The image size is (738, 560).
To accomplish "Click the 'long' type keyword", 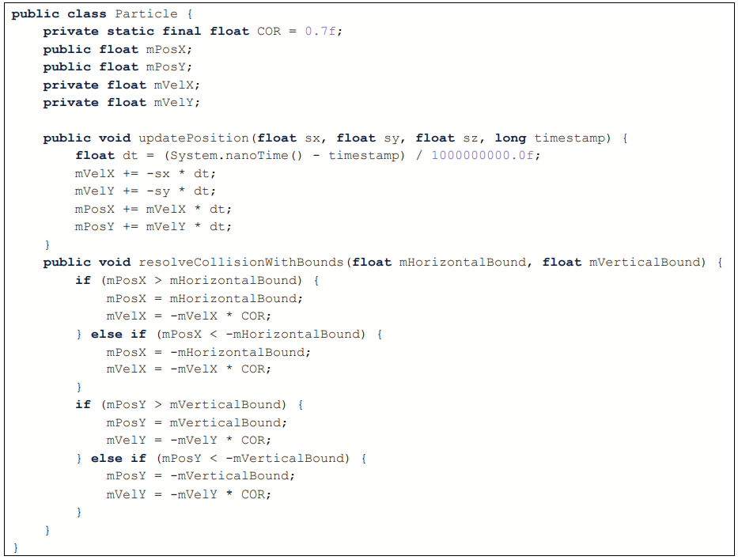I will tap(510, 138).
